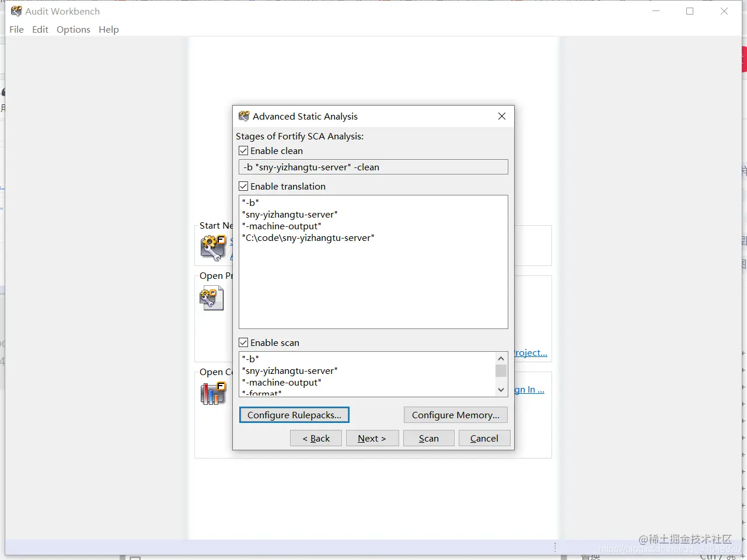Maximize the Audit Workbench window
Viewport: 747px width, 560px height.
(690, 11)
